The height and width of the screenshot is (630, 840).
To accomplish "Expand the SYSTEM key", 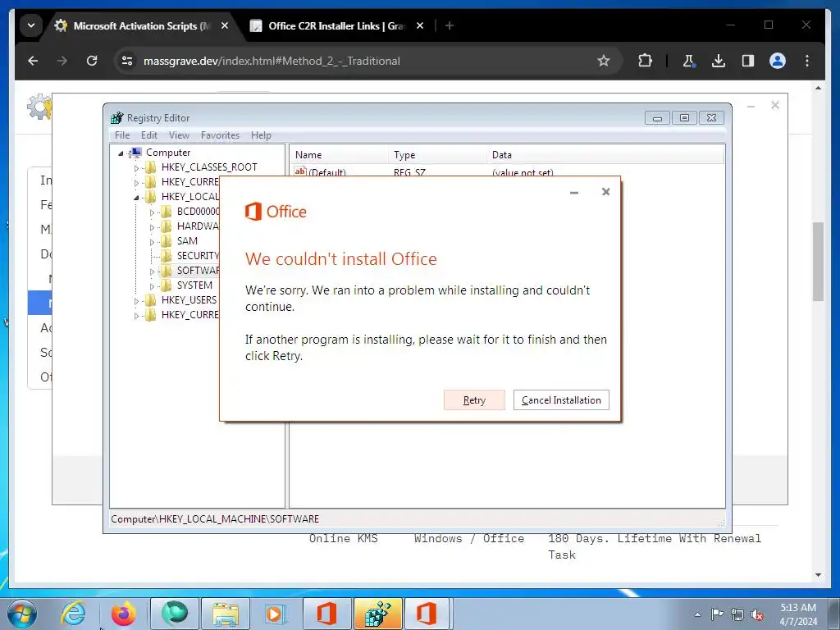I will [152, 286].
